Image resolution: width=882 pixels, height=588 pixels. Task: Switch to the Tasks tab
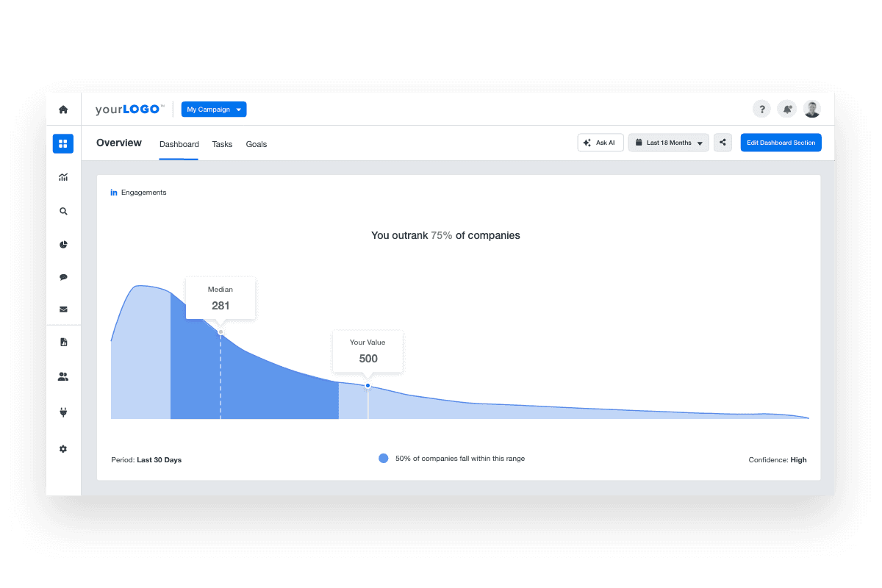[222, 144]
